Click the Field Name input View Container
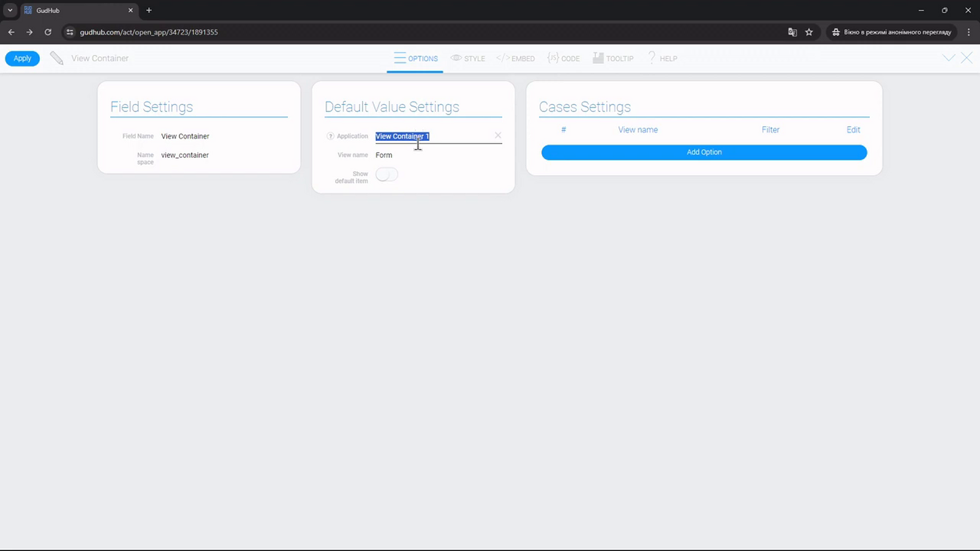 pos(224,136)
